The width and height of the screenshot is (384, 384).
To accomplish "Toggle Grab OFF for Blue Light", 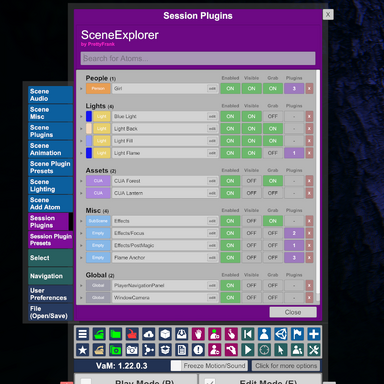I will 273,116.
